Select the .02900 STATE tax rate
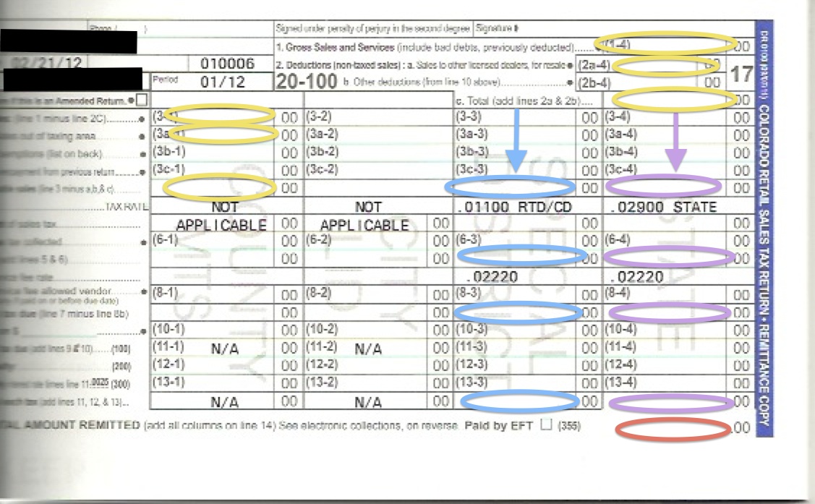815x504 pixels. pyautogui.click(x=664, y=207)
